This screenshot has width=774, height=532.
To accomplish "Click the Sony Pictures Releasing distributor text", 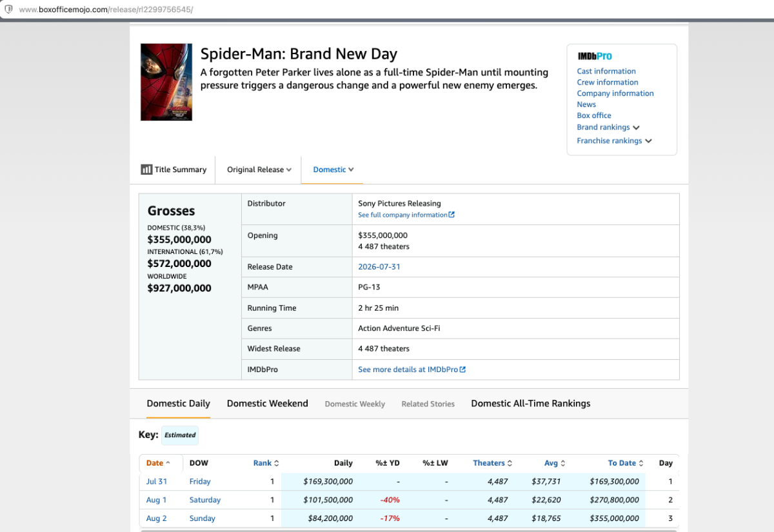I will click(400, 204).
